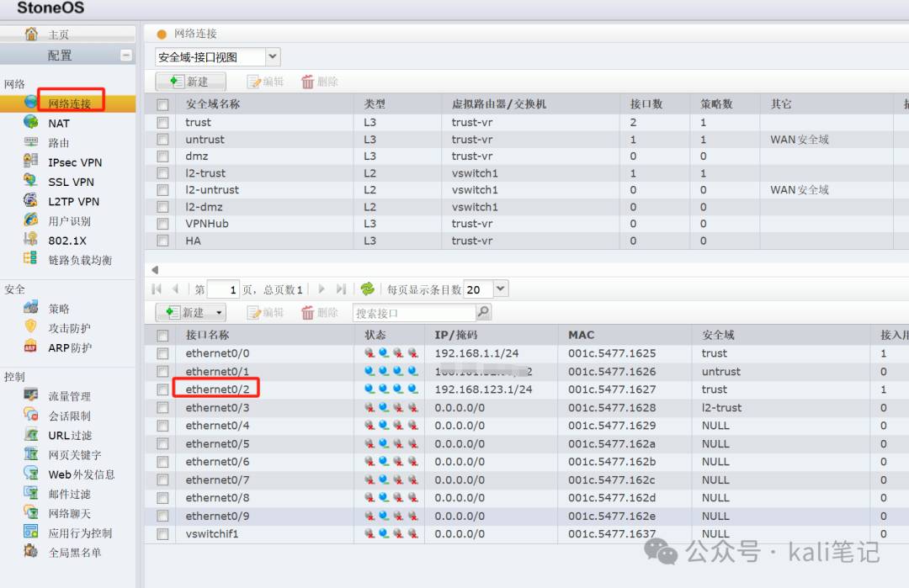The height and width of the screenshot is (588, 909).
Task: Select URL过滤 in the sidebar menu
Action: [x=70, y=435]
